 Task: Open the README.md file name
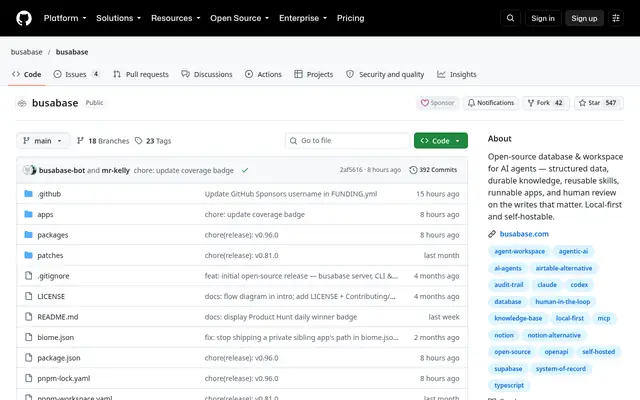[x=58, y=317]
